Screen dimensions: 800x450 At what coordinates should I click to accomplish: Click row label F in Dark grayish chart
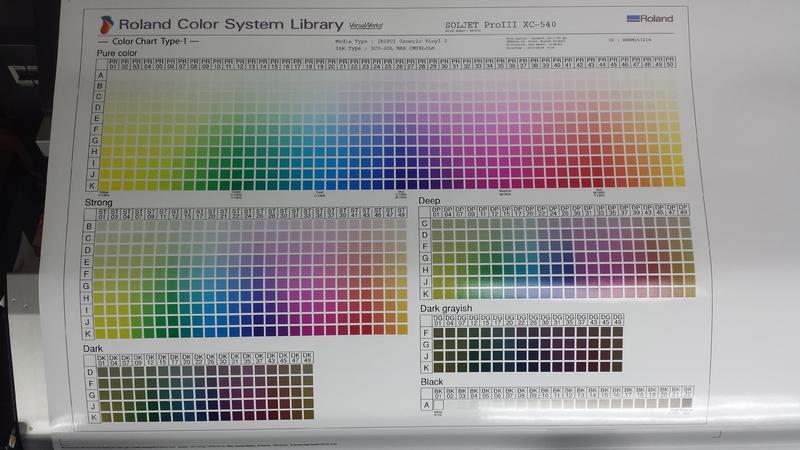[427, 333]
